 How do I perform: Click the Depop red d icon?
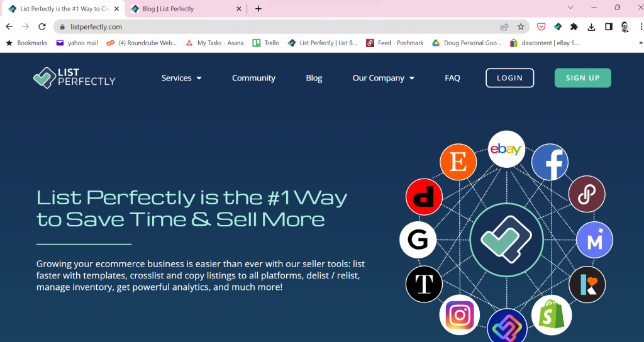pyautogui.click(x=424, y=197)
